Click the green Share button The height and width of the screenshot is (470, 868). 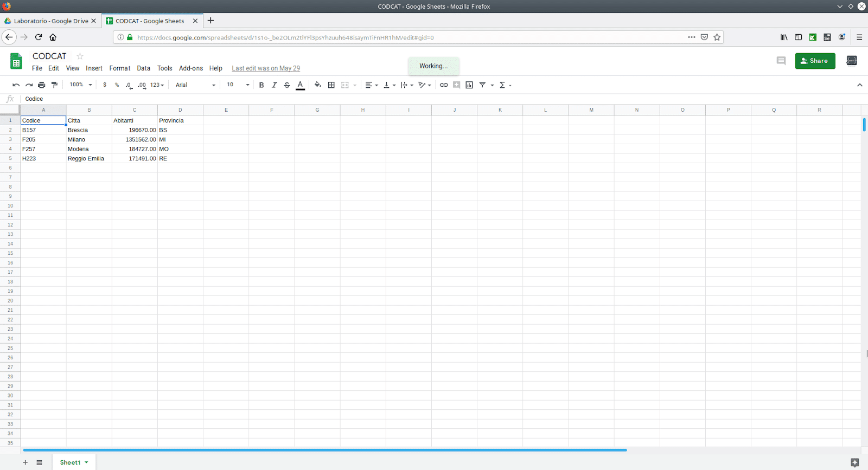click(815, 61)
